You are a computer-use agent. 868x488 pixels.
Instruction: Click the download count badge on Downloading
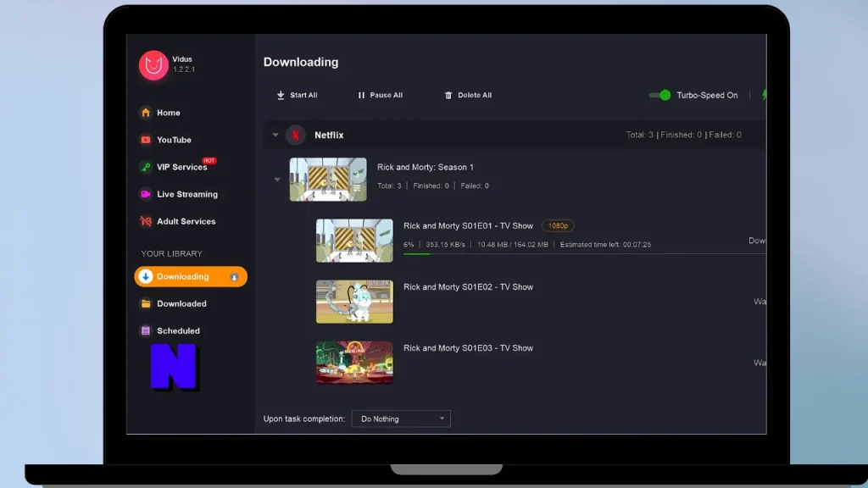[234, 277]
